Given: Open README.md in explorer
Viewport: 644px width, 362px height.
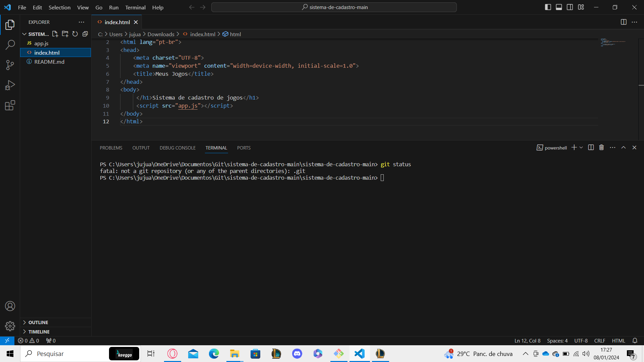Looking at the screenshot, I should (56, 62).
